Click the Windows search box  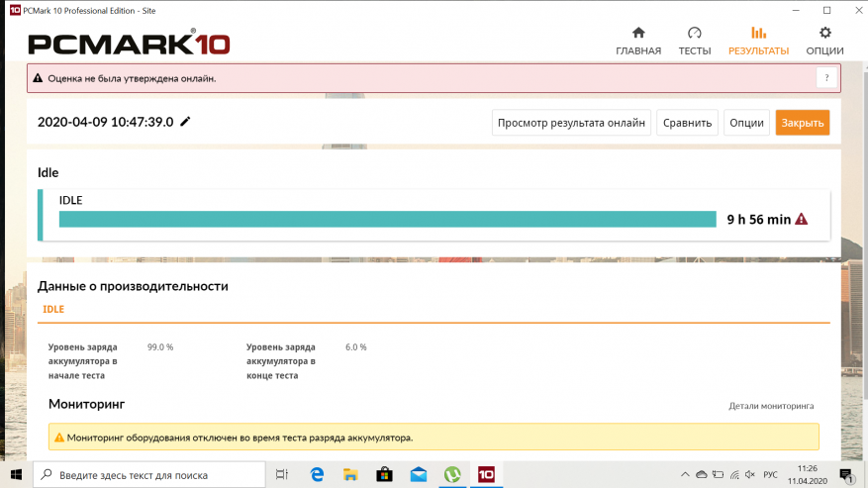[x=149, y=475]
